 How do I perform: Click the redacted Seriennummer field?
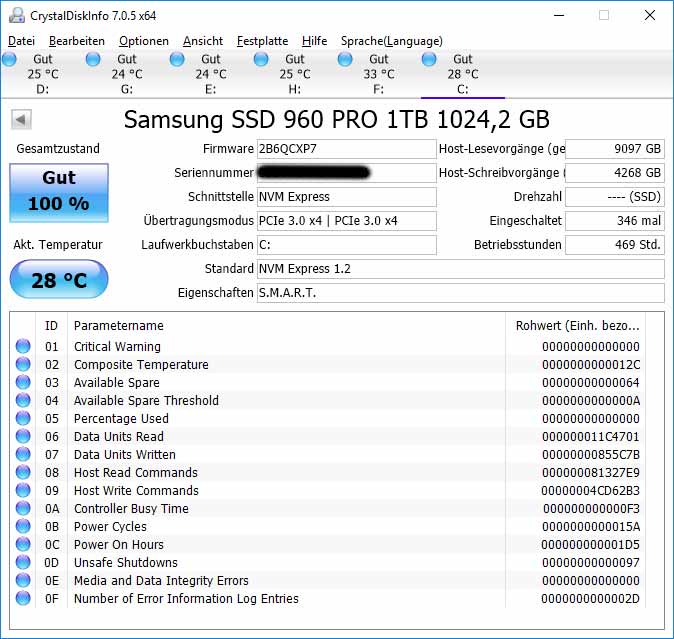[x=346, y=173]
